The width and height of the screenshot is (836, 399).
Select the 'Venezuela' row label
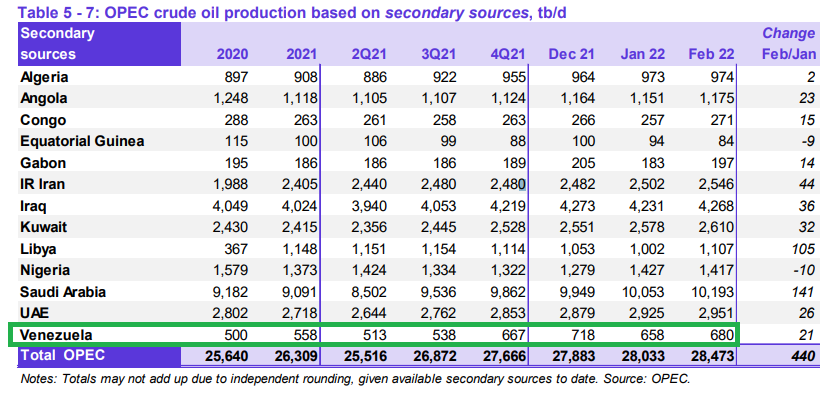tap(56, 335)
